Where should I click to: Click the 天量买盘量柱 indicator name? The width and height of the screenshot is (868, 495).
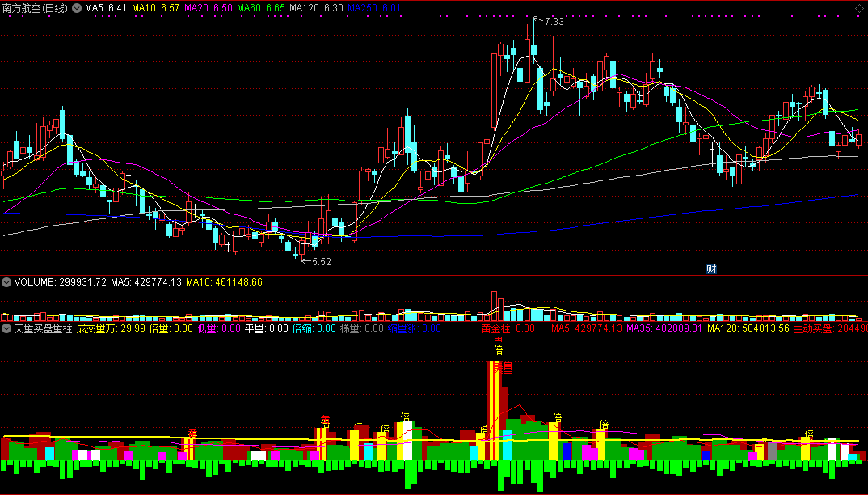pos(43,328)
